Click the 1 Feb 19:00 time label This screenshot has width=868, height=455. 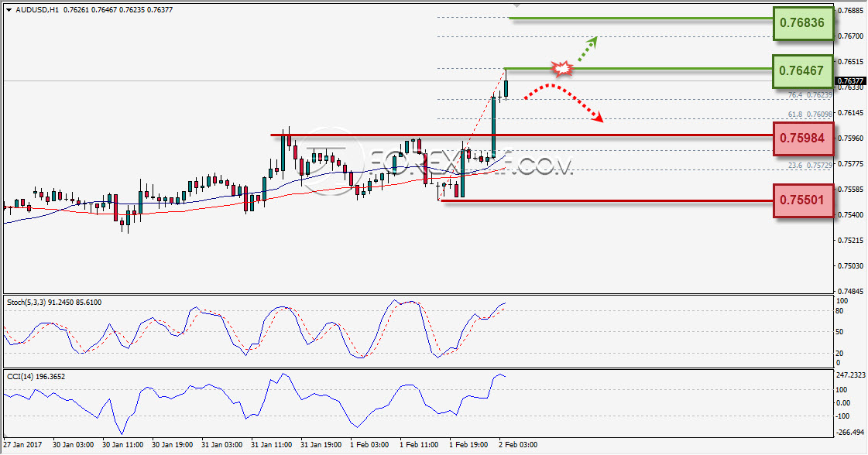click(468, 444)
